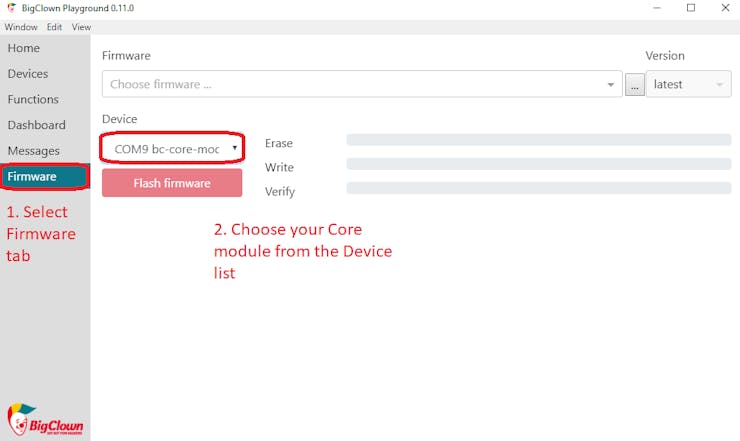Close the BigClown Playground window

(725, 8)
